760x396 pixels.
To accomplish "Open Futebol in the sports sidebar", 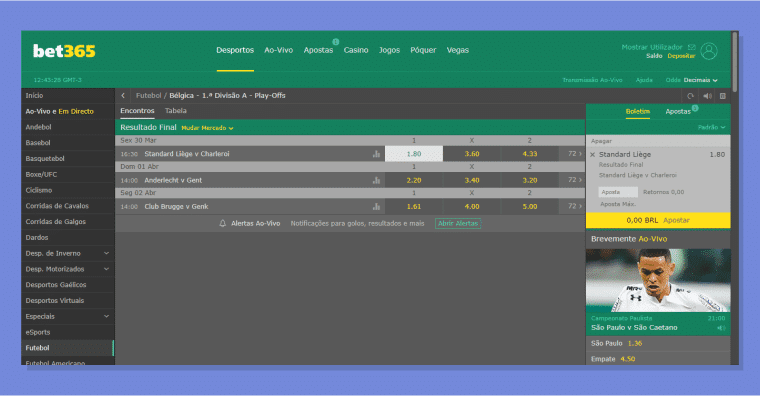I will coord(68,348).
